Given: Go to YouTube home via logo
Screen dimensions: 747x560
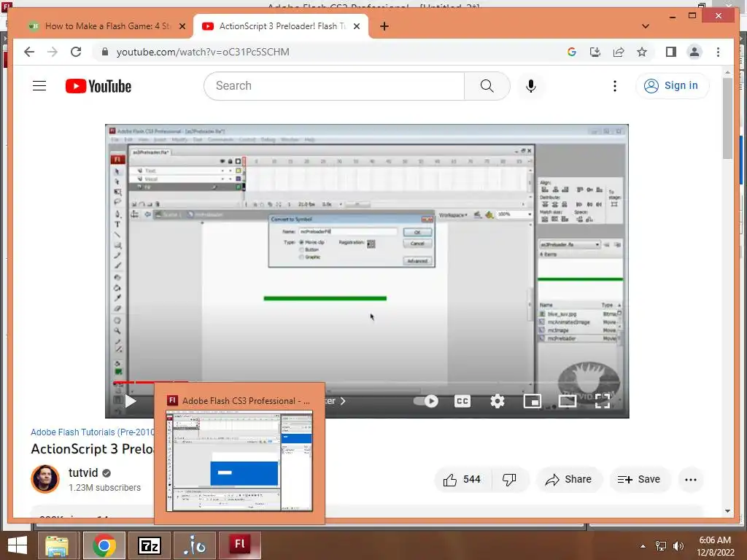Looking at the screenshot, I should point(98,86).
